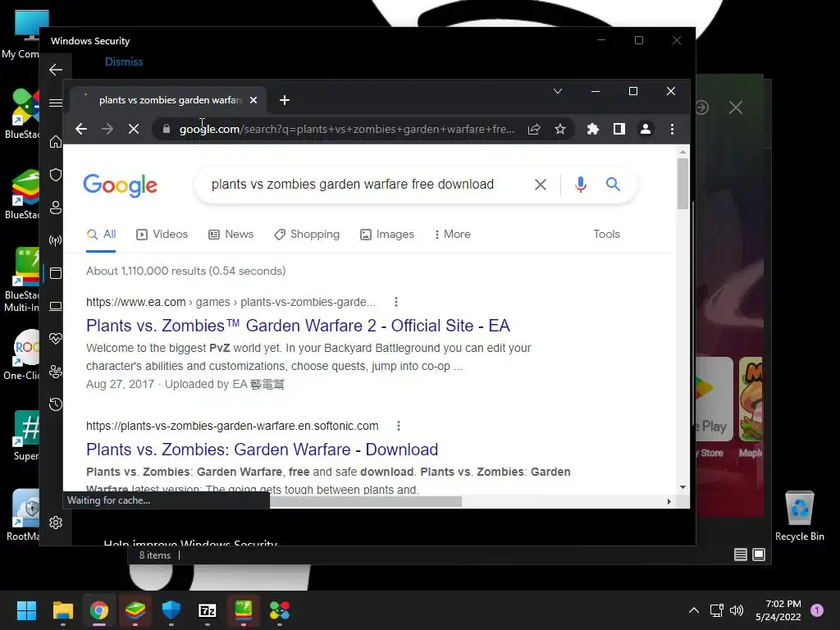
Task: Open Family options icon
Action: [56, 372]
